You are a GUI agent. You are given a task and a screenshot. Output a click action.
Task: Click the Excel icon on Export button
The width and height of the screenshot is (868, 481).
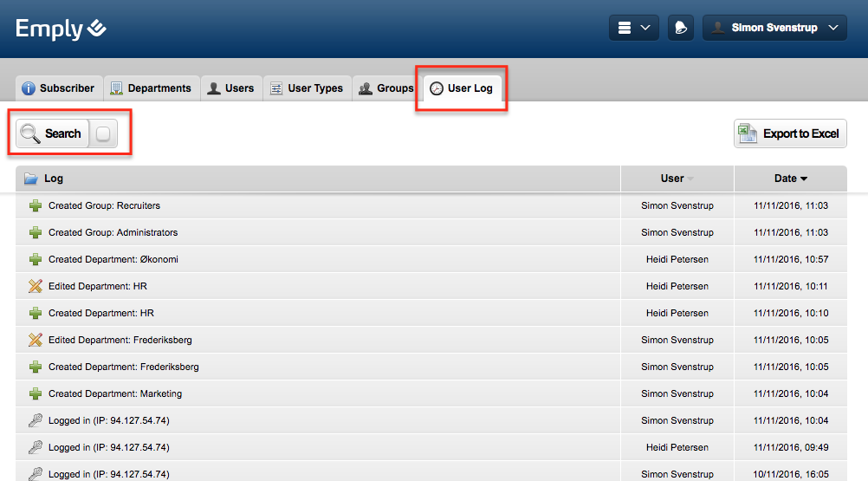tap(747, 133)
